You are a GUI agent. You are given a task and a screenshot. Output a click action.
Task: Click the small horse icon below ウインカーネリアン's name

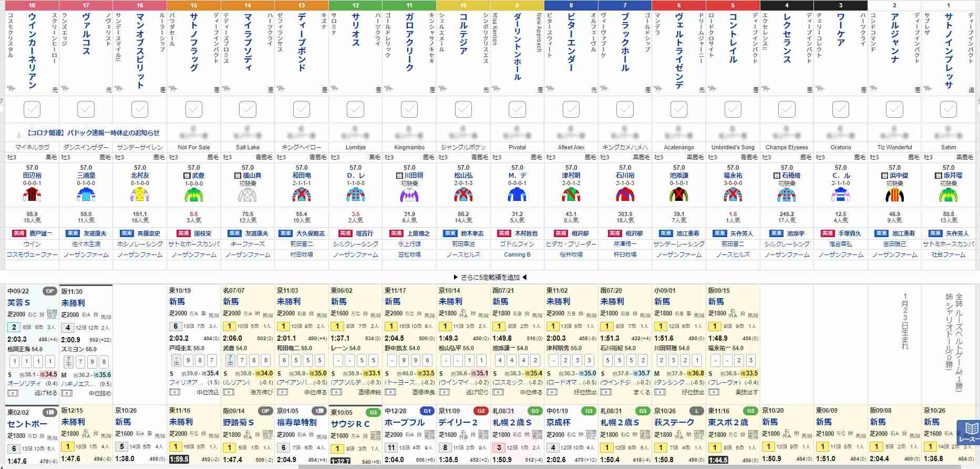coord(12,89)
